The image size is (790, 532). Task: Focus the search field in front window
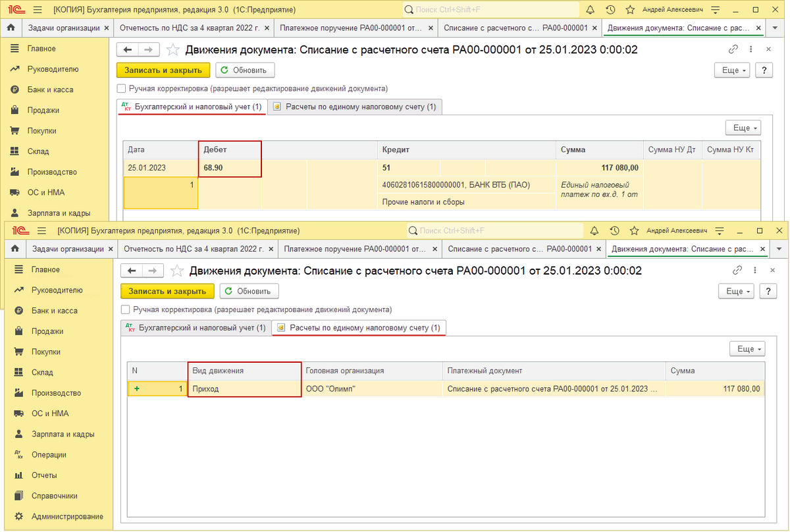pos(494,231)
